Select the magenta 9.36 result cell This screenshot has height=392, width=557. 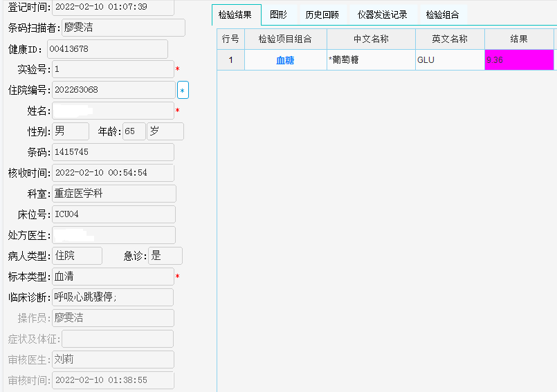pos(519,59)
